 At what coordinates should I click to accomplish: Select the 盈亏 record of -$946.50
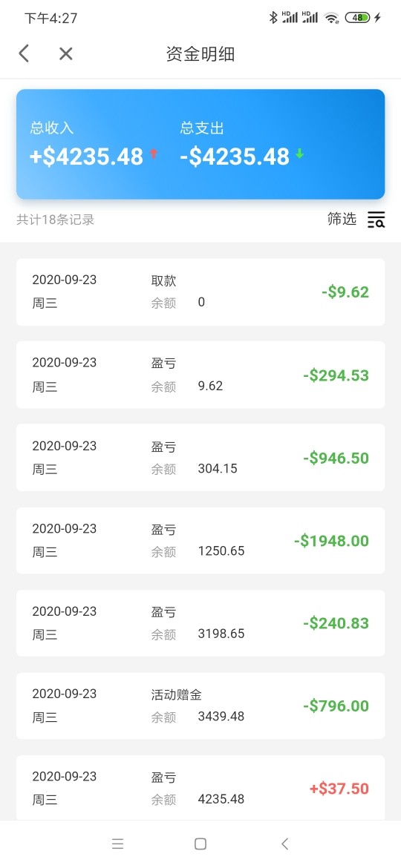(200, 457)
